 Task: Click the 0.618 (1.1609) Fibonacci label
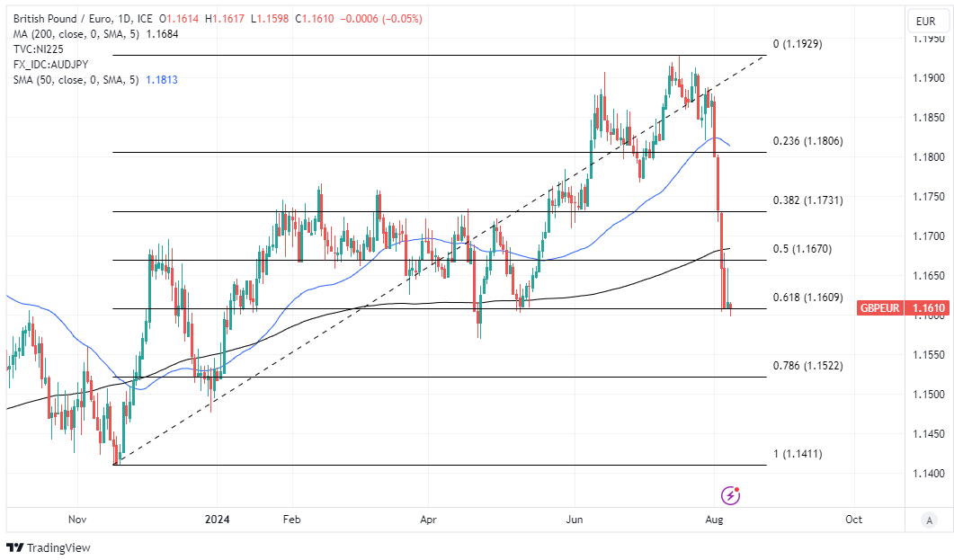coord(807,298)
